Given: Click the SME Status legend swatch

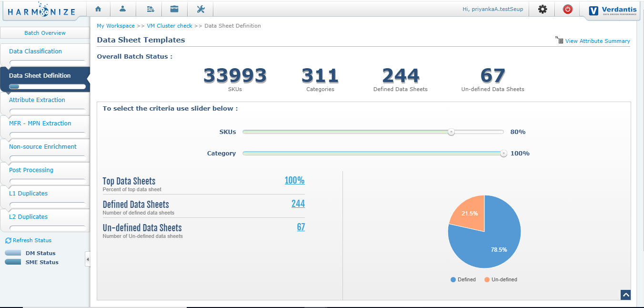Looking at the screenshot, I should (x=13, y=262).
